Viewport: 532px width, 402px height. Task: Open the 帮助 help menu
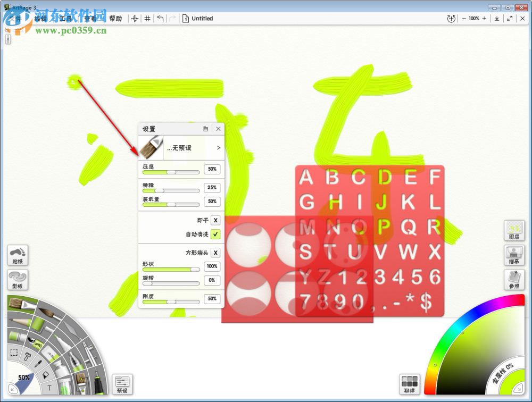click(117, 18)
